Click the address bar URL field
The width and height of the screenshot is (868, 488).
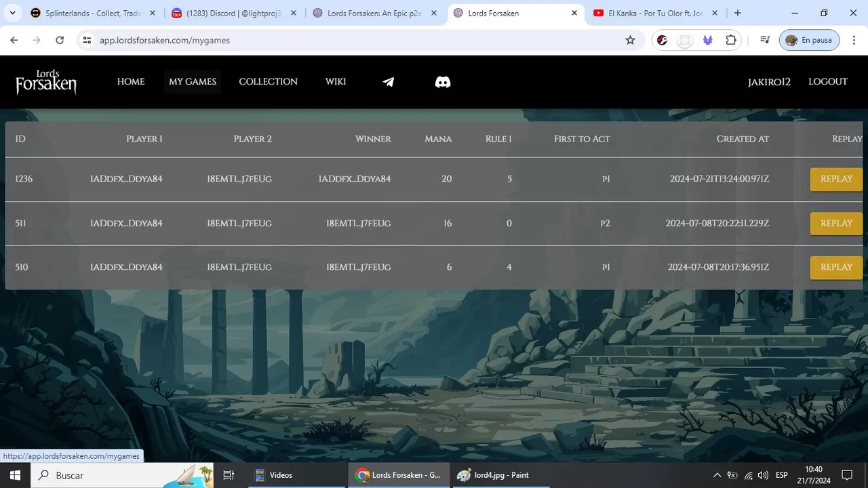359,40
